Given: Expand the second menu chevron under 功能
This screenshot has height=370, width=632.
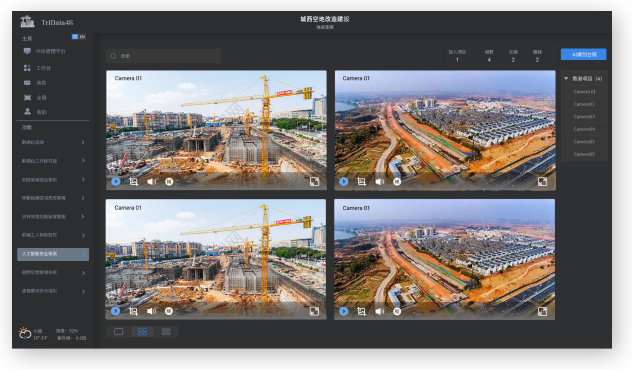Looking at the screenshot, I should (83, 160).
